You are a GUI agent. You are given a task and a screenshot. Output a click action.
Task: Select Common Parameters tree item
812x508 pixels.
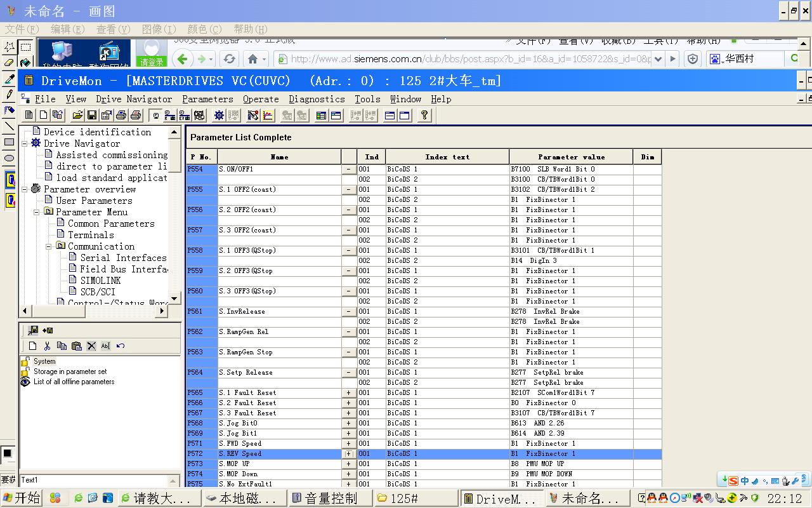pyautogui.click(x=111, y=224)
